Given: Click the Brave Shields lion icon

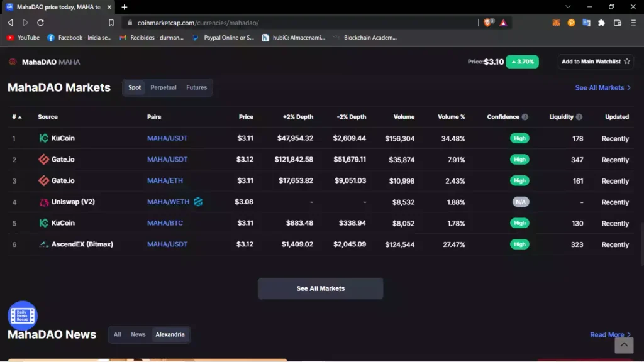Looking at the screenshot, I should pyautogui.click(x=488, y=23).
